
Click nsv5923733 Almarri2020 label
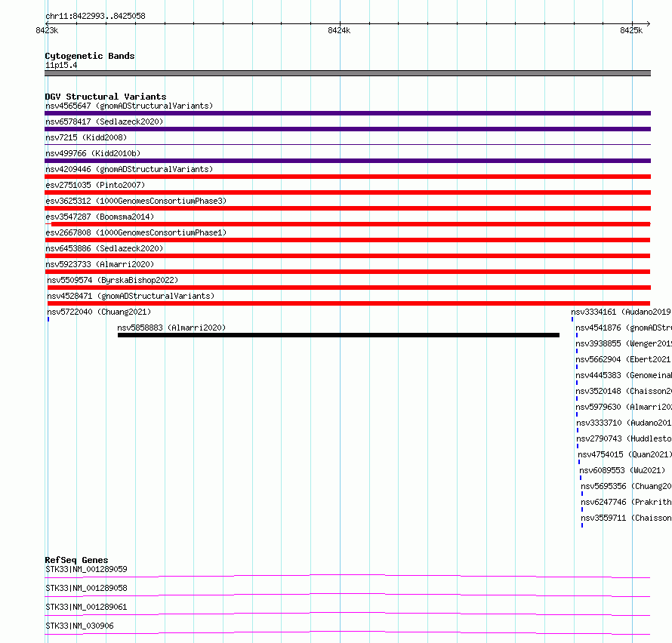100,264
